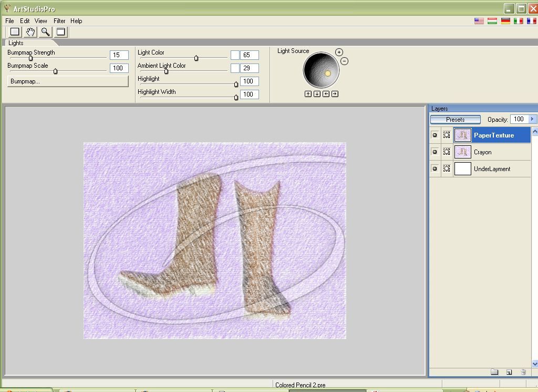Click the Presets button in the Layers panel
The height and width of the screenshot is (392, 538).
click(455, 119)
